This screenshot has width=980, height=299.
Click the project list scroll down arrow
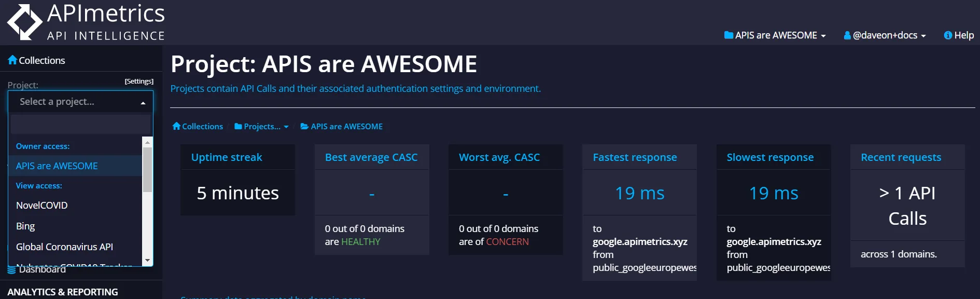pyautogui.click(x=147, y=260)
